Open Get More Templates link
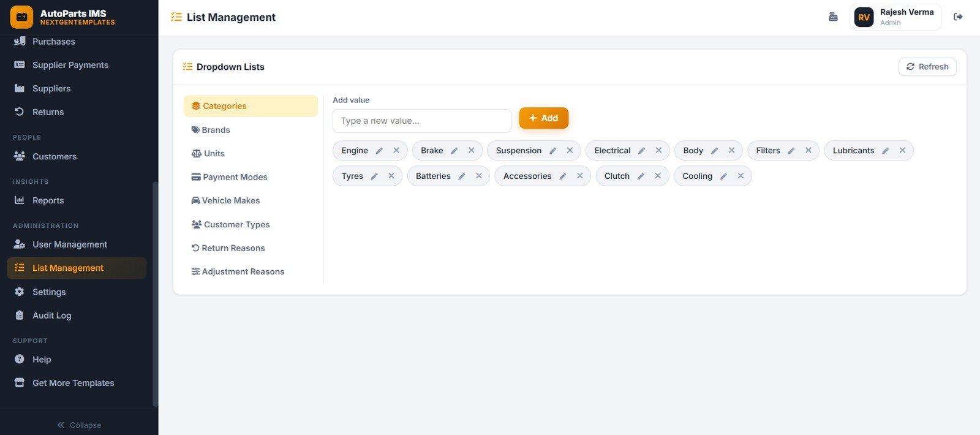This screenshot has height=435, width=980. (x=77, y=383)
